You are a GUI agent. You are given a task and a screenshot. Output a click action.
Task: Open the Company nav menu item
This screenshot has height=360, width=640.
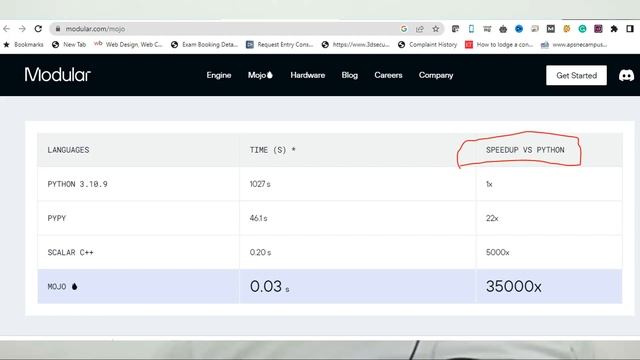pyautogui.click(x=436, y=75)
